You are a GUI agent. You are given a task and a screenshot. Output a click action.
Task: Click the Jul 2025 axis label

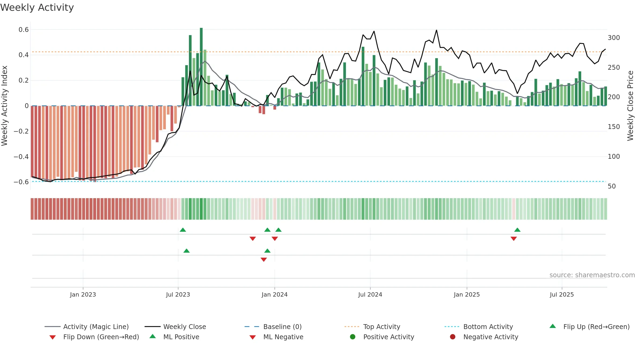562,294
